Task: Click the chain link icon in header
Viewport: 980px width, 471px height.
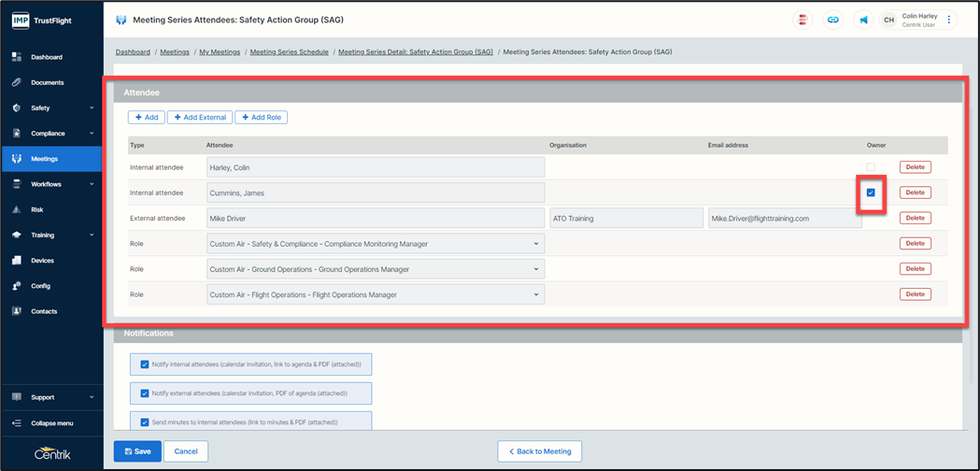Action: (833, 20)
